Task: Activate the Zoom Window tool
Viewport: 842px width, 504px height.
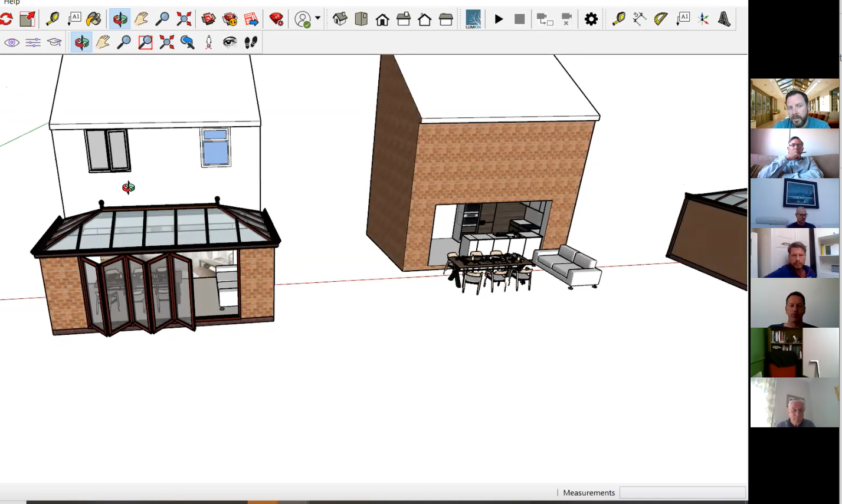Action: click(x=145, y=42)
